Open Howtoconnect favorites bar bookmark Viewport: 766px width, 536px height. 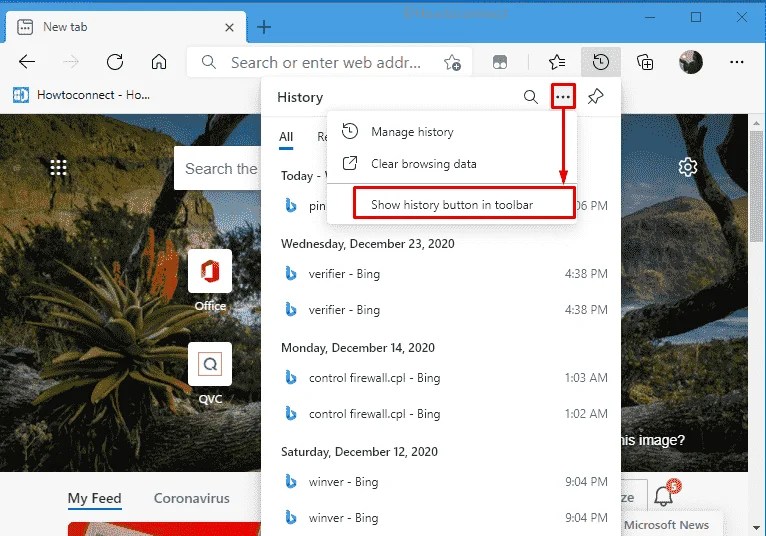pyautogui.click(x=82, y=95)
